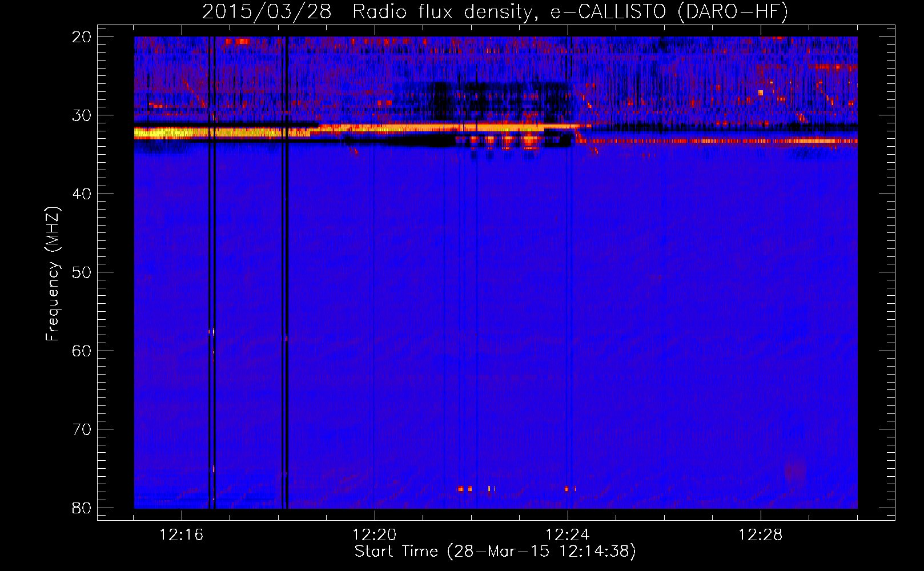The height and width of the screenshot is (571, 924).
Task: Click the 20 frequency tick label
Action: point(82,37)
